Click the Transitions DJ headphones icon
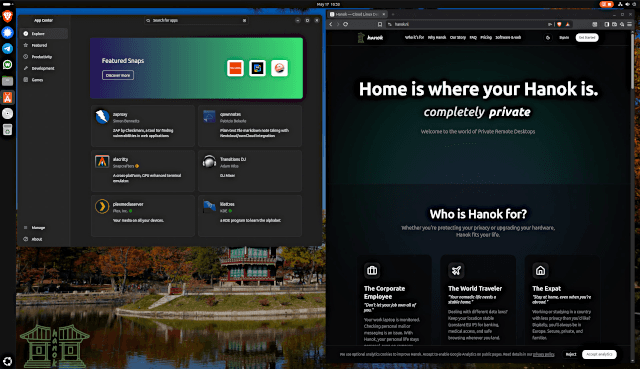This screenshot has height=369, width=640. pos(209,162)
